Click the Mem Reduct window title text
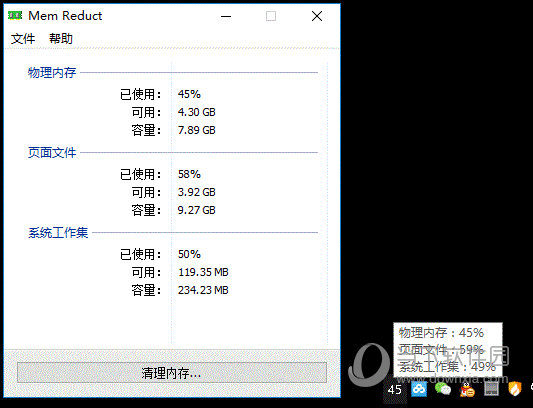Viewport: 533px width, 408px height. tap(65, 16)
